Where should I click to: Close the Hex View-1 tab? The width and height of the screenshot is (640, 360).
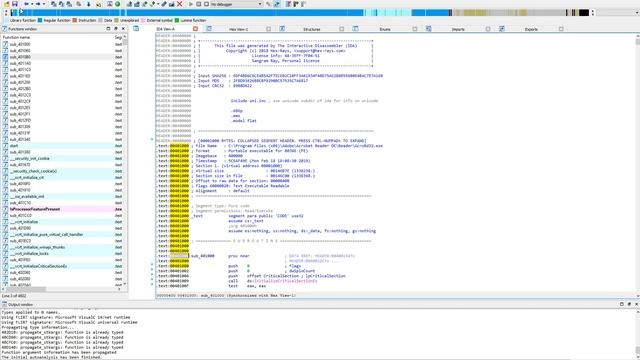pos(268,29)
